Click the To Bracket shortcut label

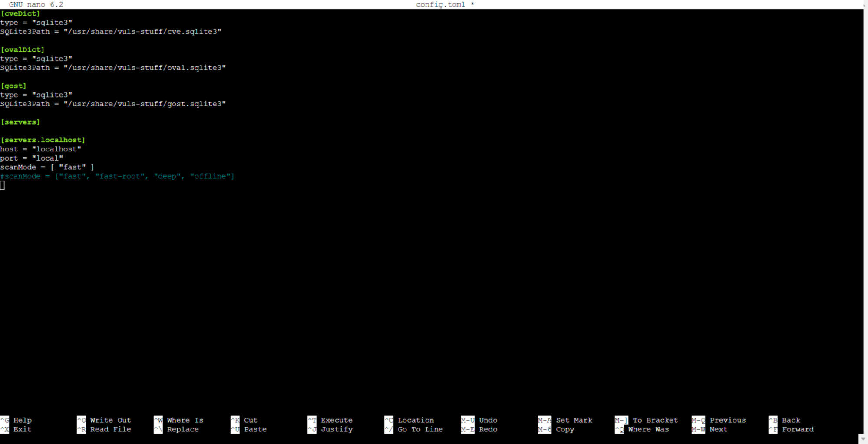[655, 420]
